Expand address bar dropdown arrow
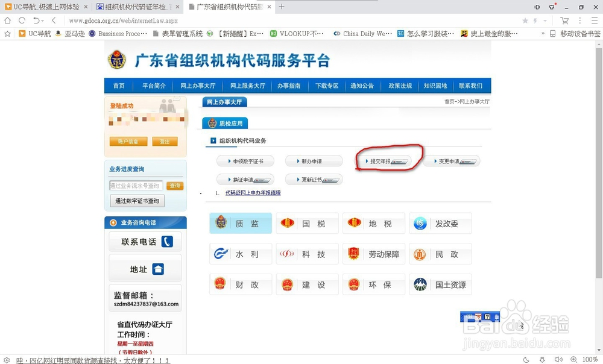This screenshot has height=364, width=603. coord(545,20)
